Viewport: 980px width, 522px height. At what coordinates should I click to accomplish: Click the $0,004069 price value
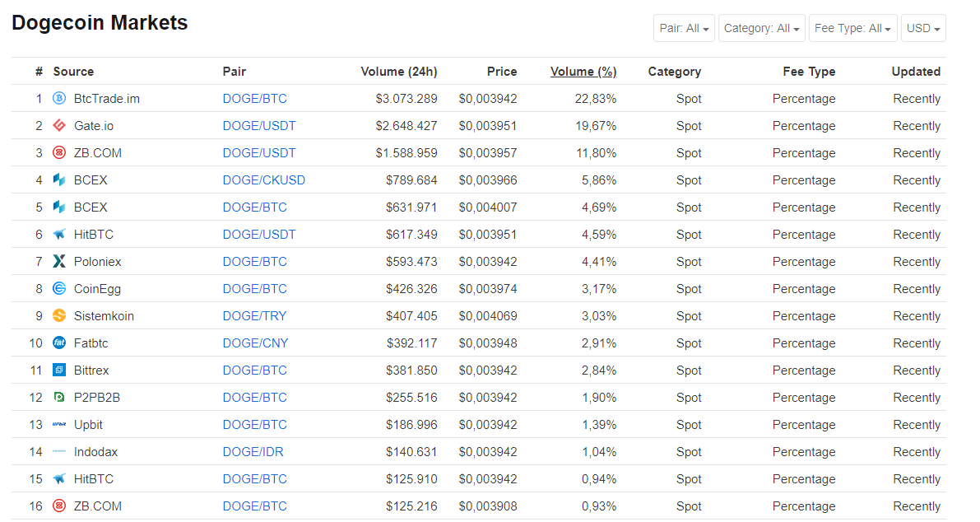[487, 316]
